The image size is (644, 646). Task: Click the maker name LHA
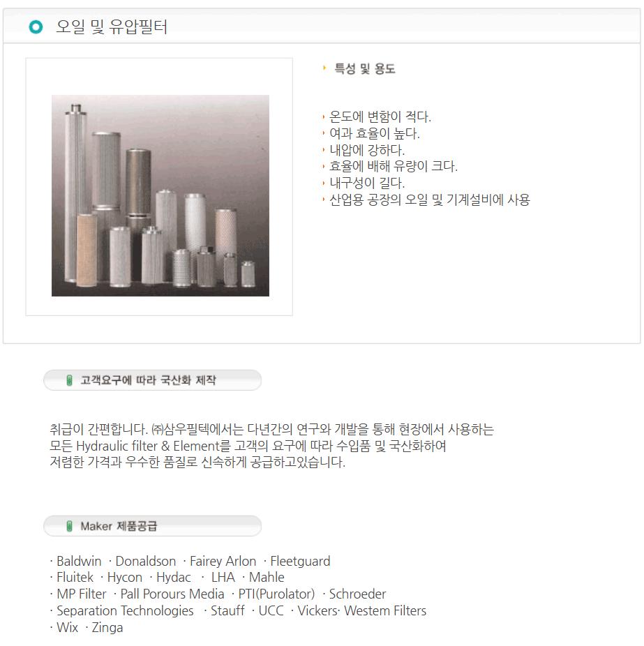click(223, 577)
